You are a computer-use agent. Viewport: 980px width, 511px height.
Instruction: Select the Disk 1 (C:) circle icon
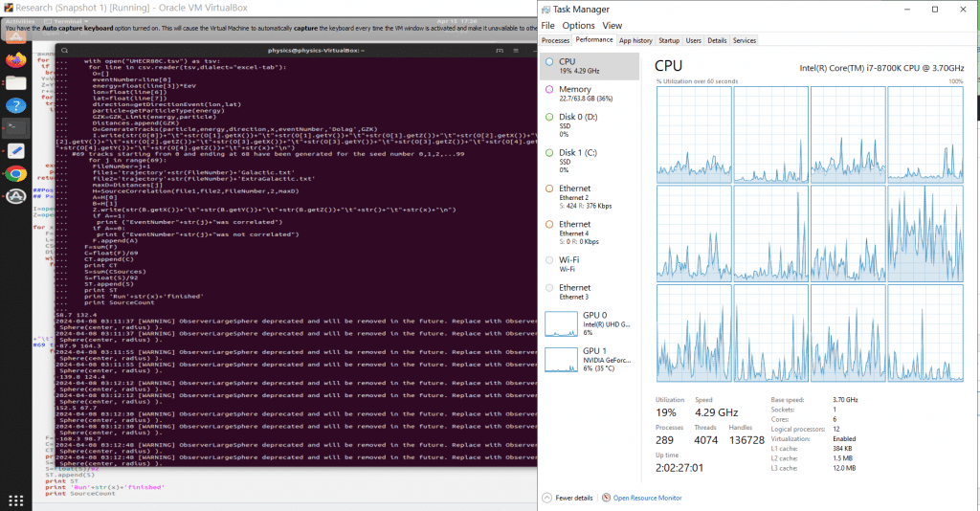click(549, 152)
